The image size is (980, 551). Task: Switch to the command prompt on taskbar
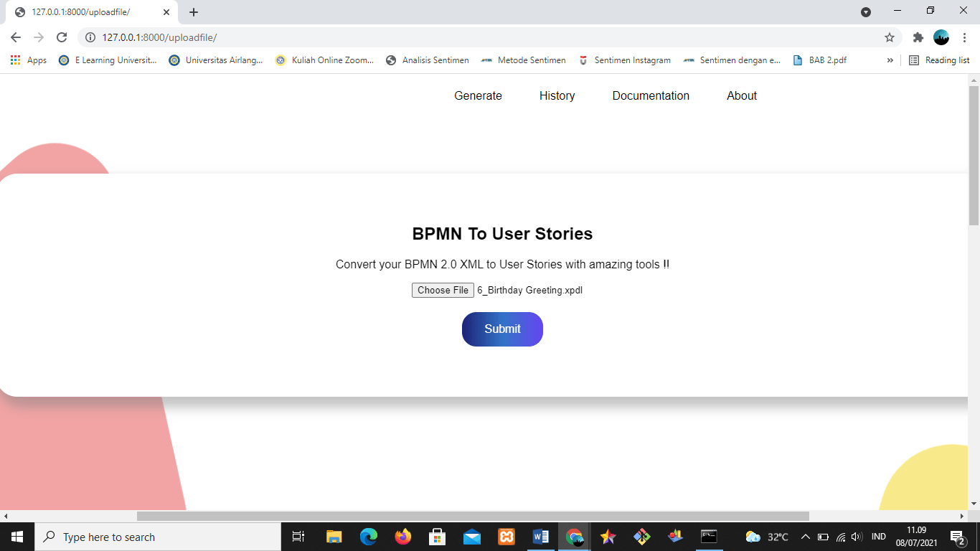coord(709,537)
